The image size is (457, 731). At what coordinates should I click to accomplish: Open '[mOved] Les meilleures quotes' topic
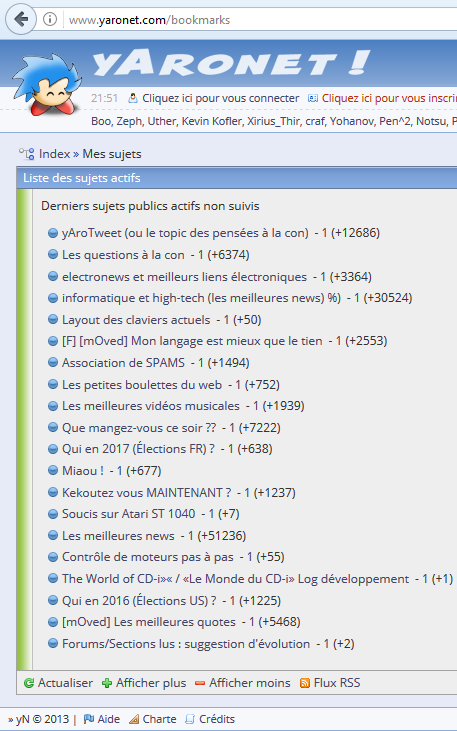point(149,621)
